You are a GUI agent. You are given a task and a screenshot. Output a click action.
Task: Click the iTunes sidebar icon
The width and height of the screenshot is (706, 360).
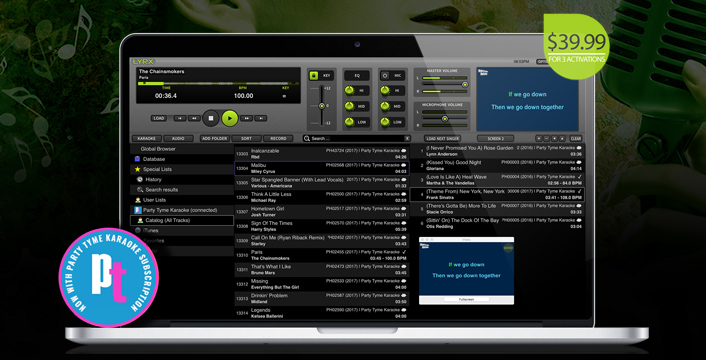(x=137, y=230)
